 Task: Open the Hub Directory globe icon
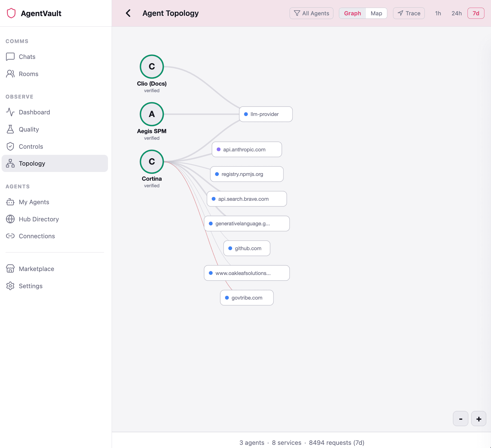pyautogui.click(x=10, y=219)
